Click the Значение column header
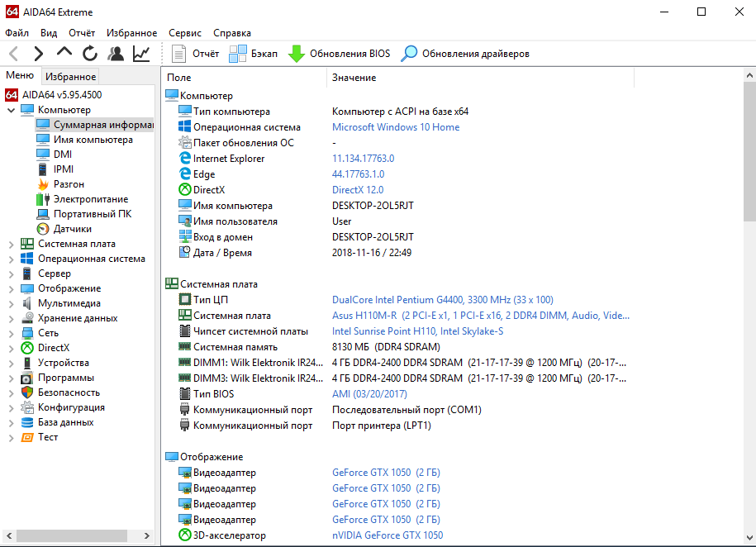This screenshot has height=547, width=756. point(481,78)
